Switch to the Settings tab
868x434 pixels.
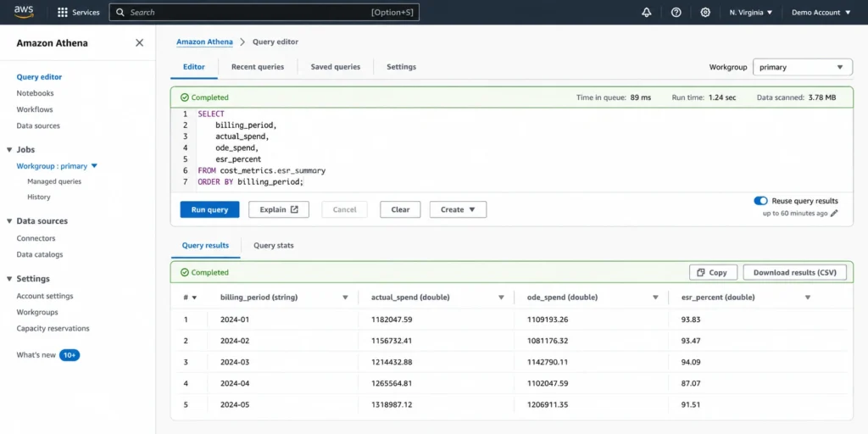click(401, 67)
